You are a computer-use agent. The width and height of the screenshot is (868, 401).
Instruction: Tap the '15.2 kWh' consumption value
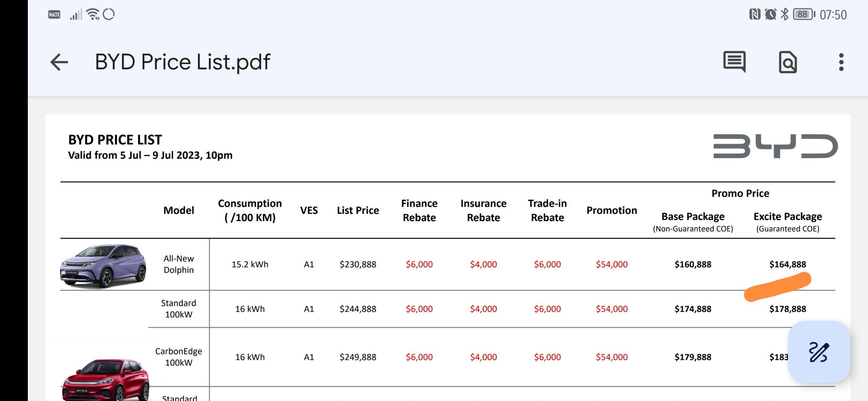[250, 264]
